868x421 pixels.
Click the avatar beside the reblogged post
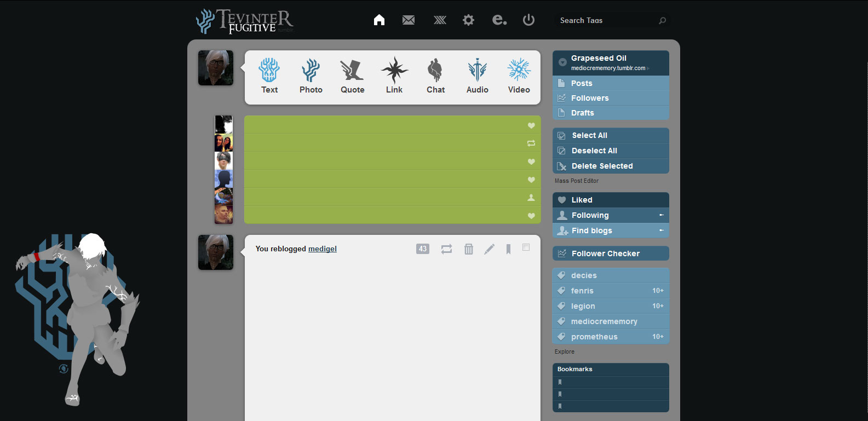coord(216,252)
